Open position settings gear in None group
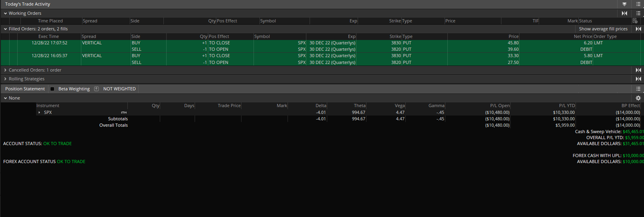The width and height of the screenshot is (644, 217). [638, 98]
